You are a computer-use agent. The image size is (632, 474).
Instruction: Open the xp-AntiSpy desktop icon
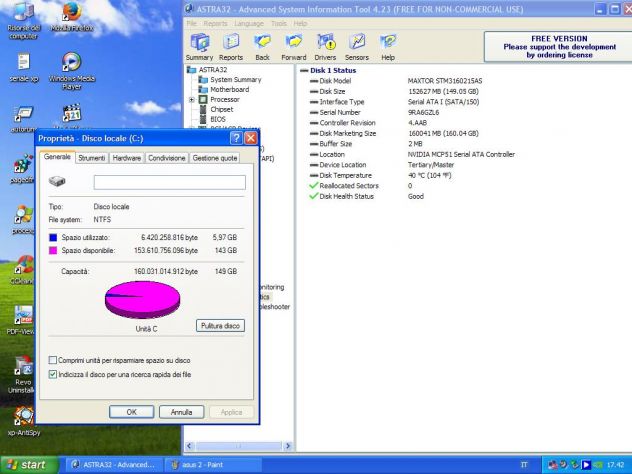[24, 421]
